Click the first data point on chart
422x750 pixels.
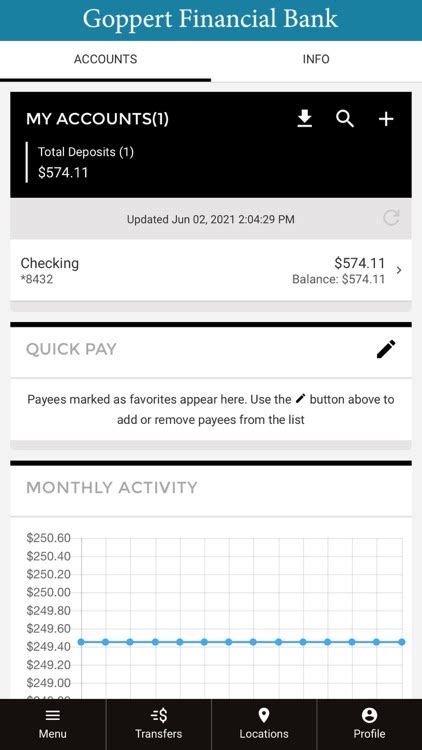[x=81, y=642]
